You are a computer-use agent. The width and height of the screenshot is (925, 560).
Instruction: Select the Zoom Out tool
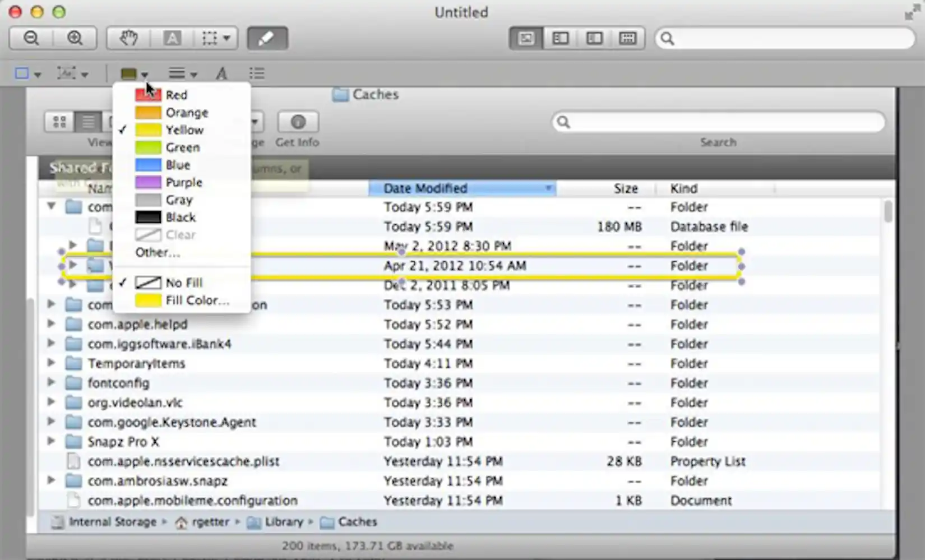coord(30,38)
